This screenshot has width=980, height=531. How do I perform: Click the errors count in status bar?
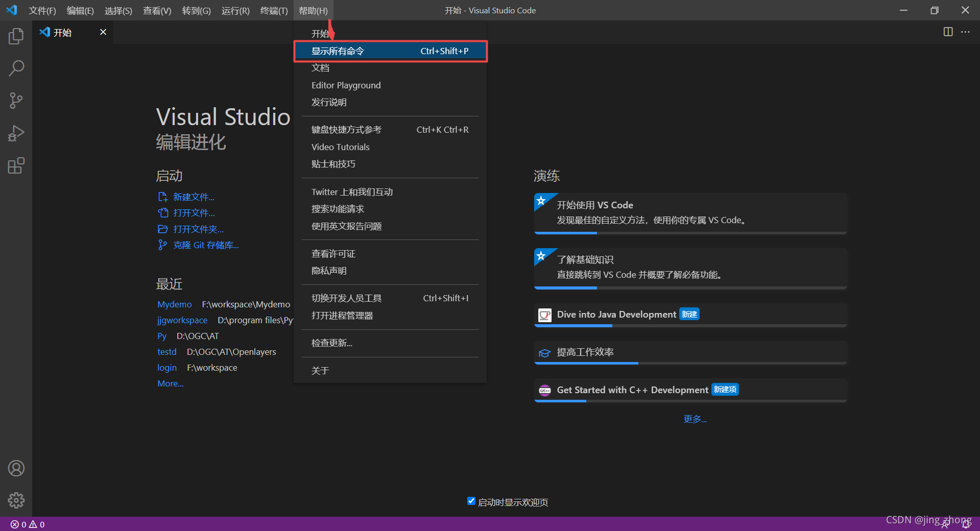18,524
